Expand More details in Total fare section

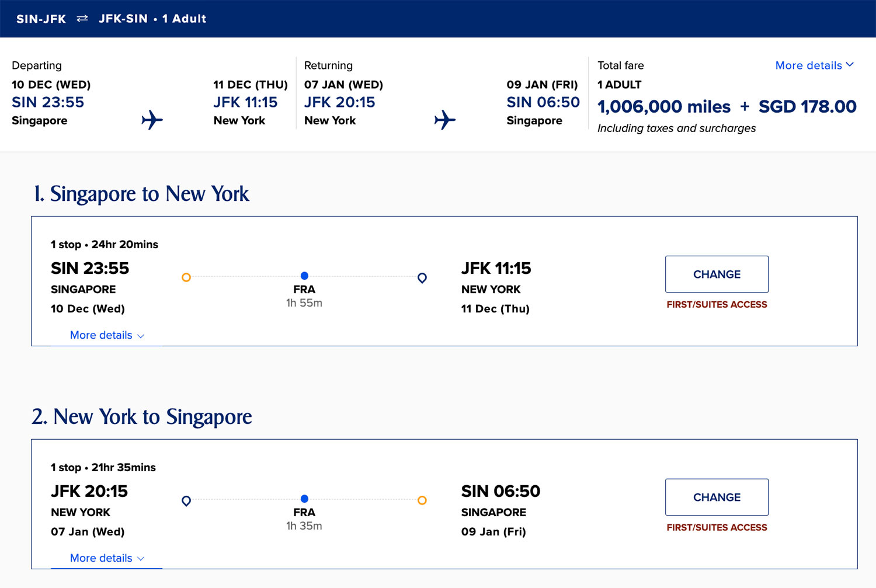coord(814,65)
